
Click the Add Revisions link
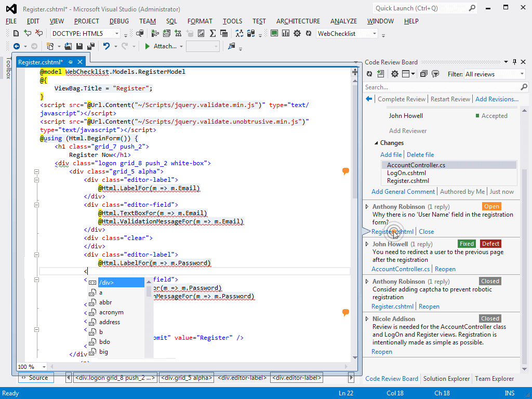(497, 99)
